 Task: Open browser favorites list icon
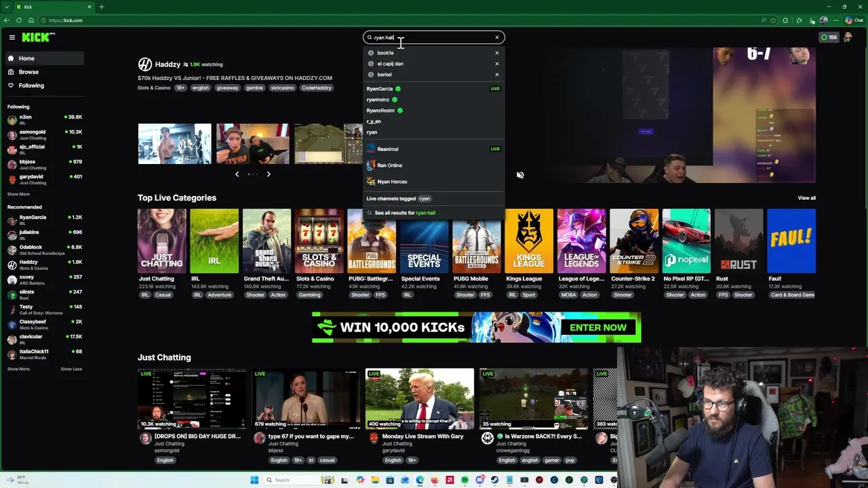799,20
